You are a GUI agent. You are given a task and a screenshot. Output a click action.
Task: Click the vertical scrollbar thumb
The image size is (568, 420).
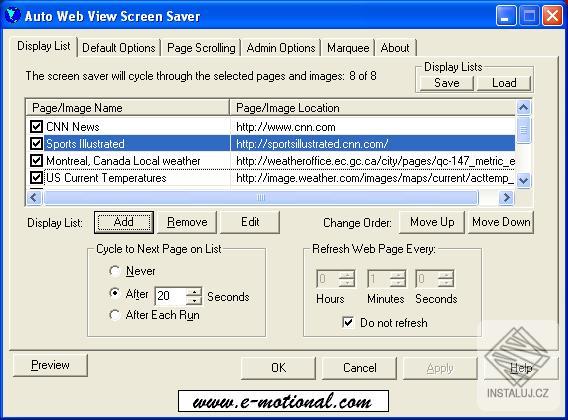pos(523,130)
